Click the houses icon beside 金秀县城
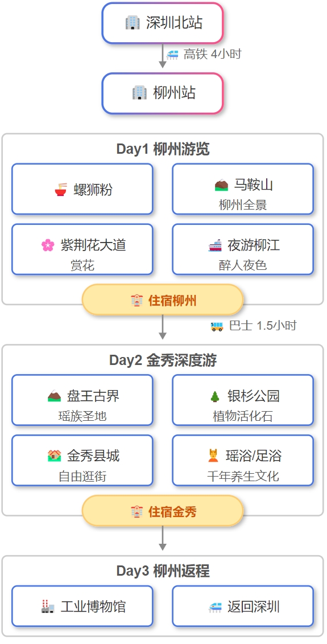The image size is (327, 644). (54, 456)
